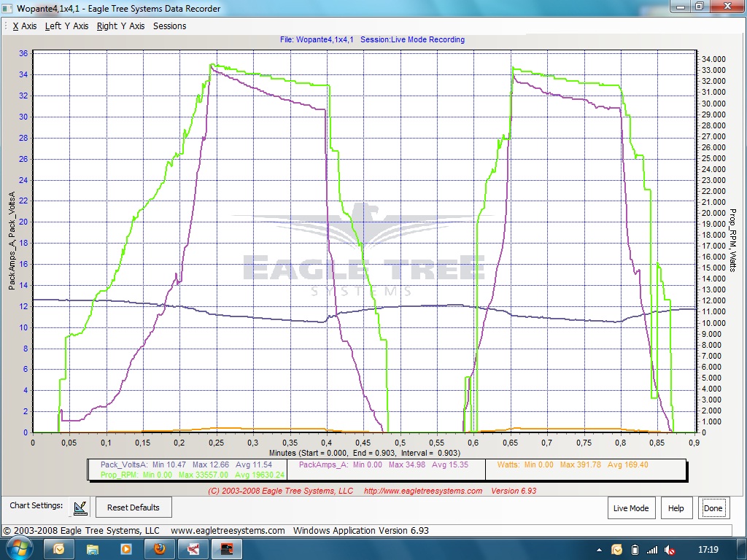Viewport: 747px width, 560px height.
Task: Click the PackAmps_A, Pack_VoltsA axis title
Action: 12,241
